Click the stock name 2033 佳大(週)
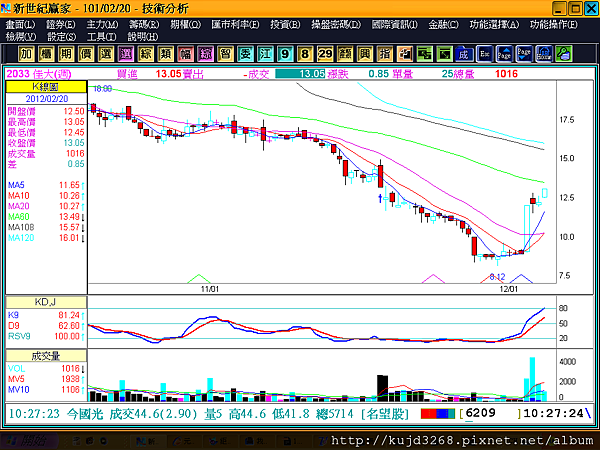Screen dimensions: 600x450 (x=39, y=73)
